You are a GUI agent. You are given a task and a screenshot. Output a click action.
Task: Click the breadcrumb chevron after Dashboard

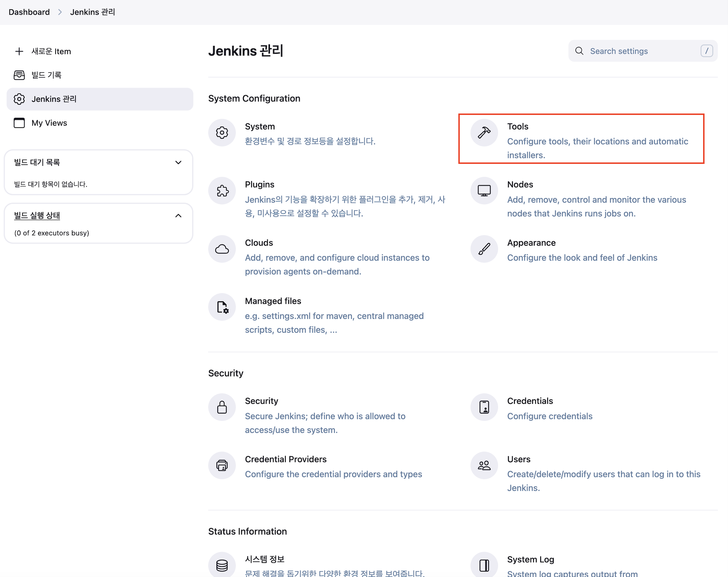point(60,12)
